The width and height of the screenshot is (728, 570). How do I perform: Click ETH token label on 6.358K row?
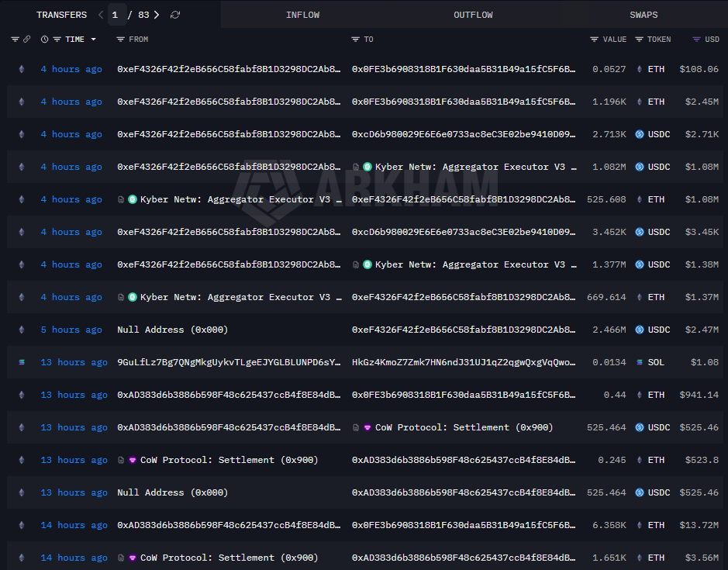click(x=656, y=525)
